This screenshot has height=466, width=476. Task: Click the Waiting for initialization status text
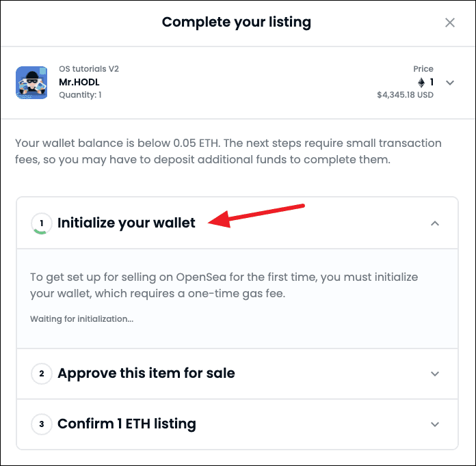point(81,319)
